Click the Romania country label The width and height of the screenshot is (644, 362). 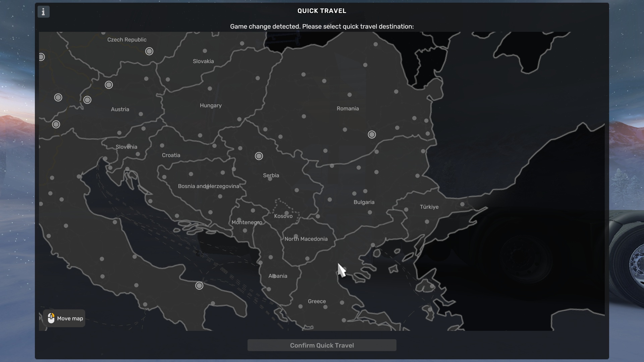[347, 109]
